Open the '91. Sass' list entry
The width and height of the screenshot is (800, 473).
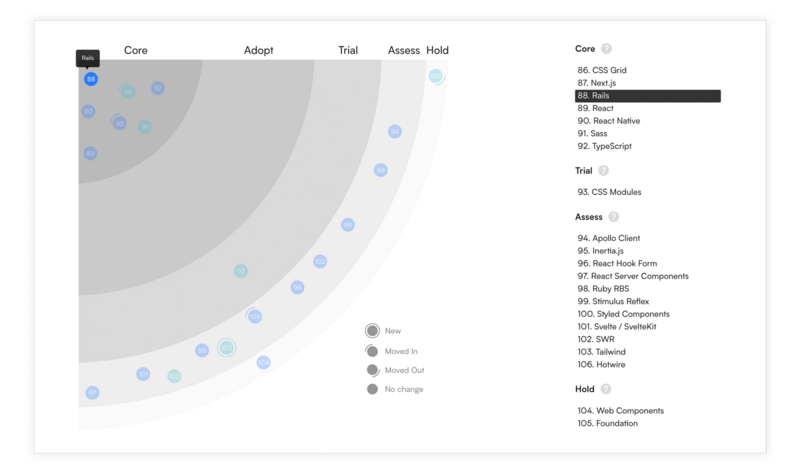coord(592,134)
